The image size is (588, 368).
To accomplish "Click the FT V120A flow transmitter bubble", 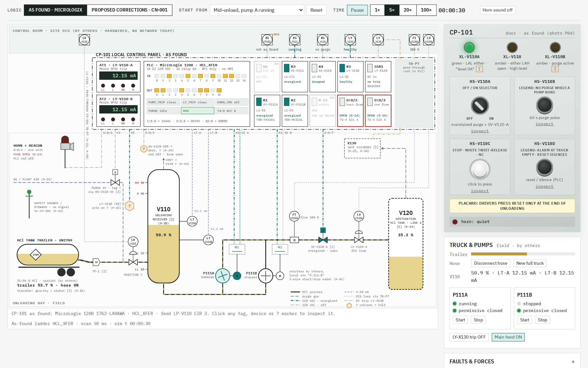I will click(x=294, y=216).
